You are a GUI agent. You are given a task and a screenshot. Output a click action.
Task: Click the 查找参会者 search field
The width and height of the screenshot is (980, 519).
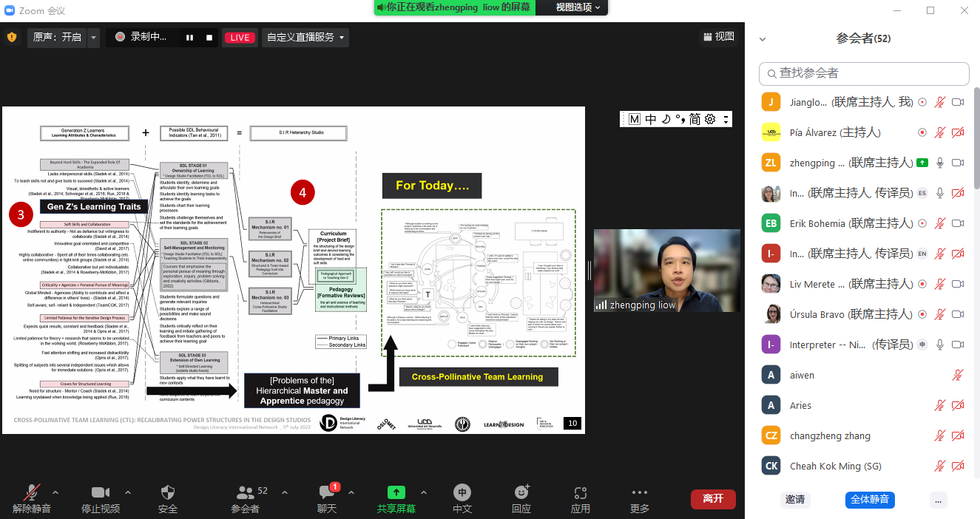[863, 73]
